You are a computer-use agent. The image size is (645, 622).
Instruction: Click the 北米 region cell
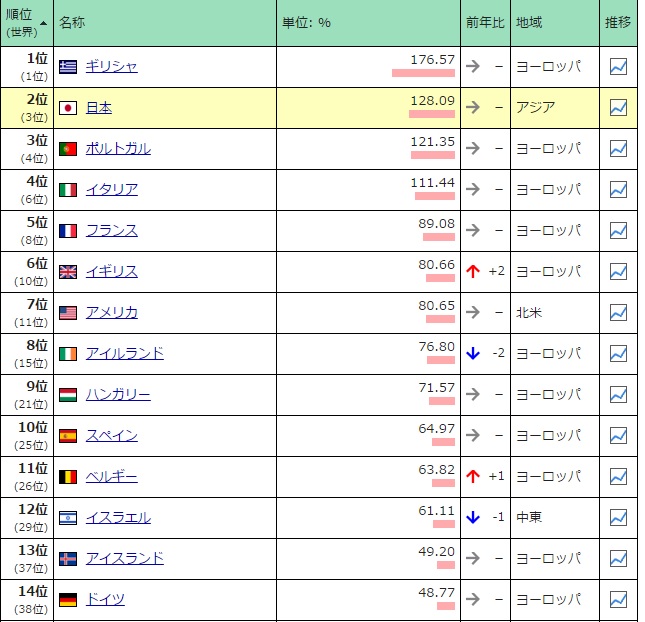(555, 313)
